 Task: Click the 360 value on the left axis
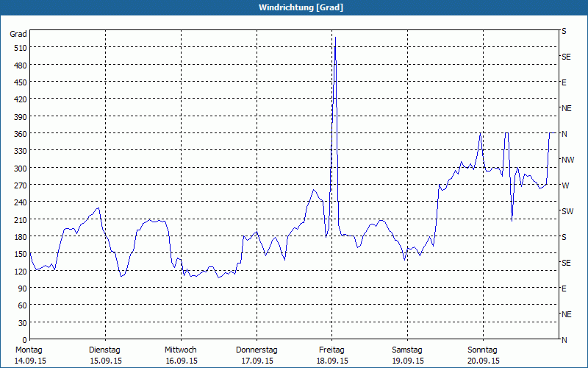point(18,134)
